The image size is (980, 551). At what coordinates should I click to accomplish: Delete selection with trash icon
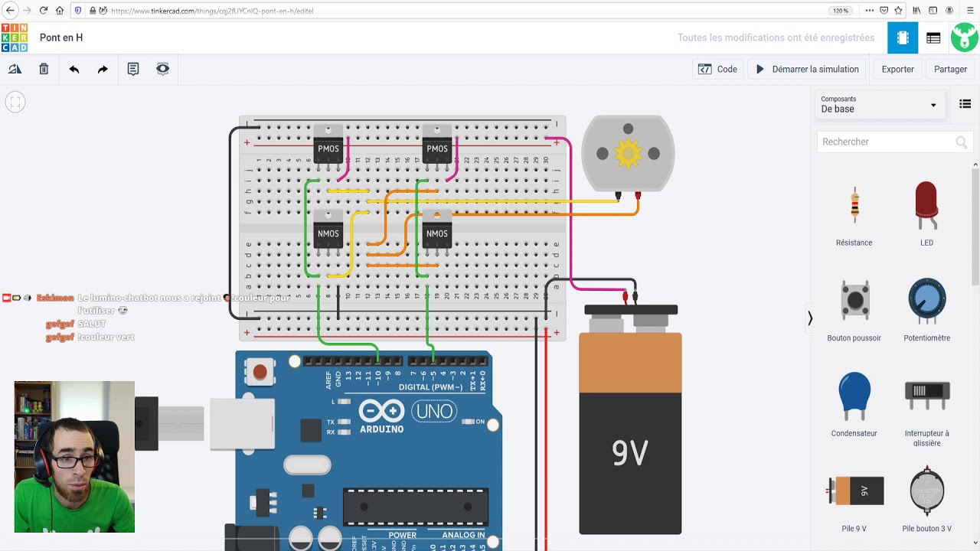pos(44,69)
